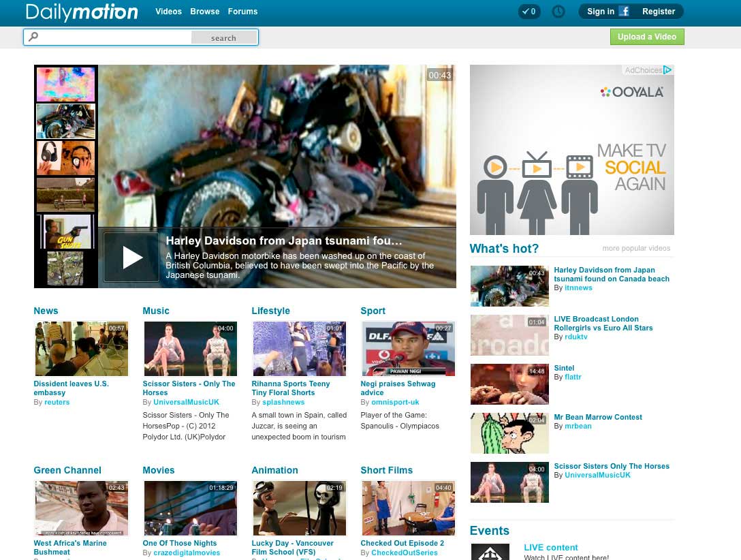741x560 pixels.
Task: Open the Browse menu
Action: click(x=204, y=12)
